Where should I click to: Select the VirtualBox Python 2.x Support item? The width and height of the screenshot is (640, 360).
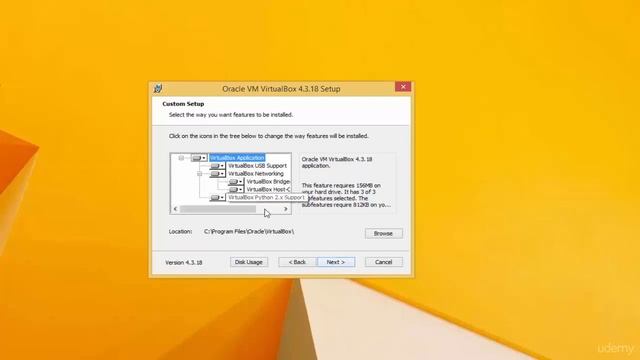[x=266, y=198]
